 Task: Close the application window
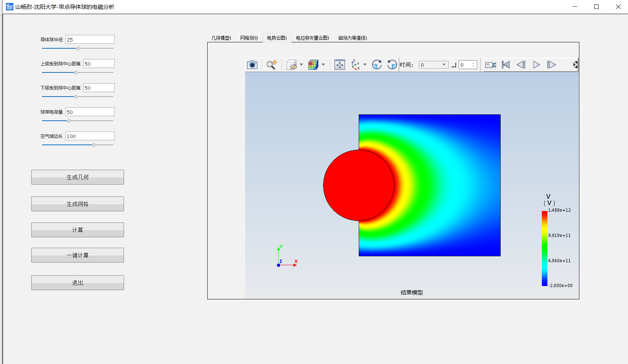[x=618, y=7]
